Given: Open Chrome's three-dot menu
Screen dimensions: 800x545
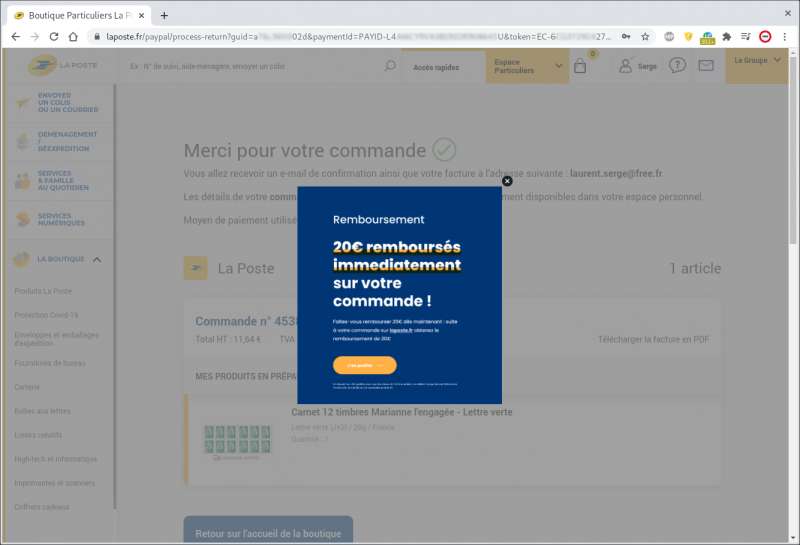Looking at the screenshot, I should tap(785, 37).
